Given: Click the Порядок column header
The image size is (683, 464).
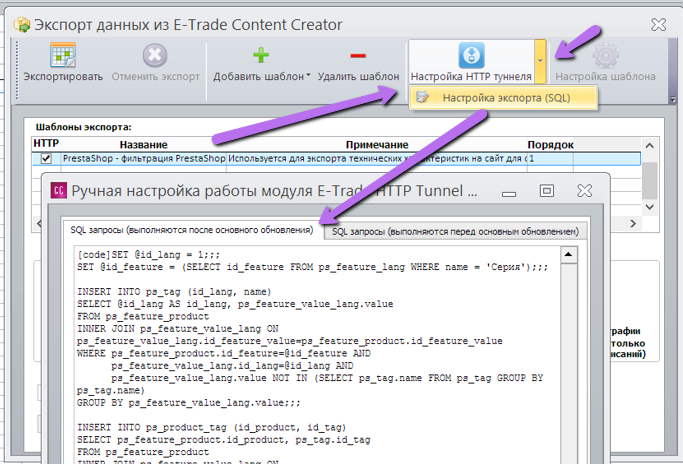Looking at the screenshot, I should pos(550,145).
